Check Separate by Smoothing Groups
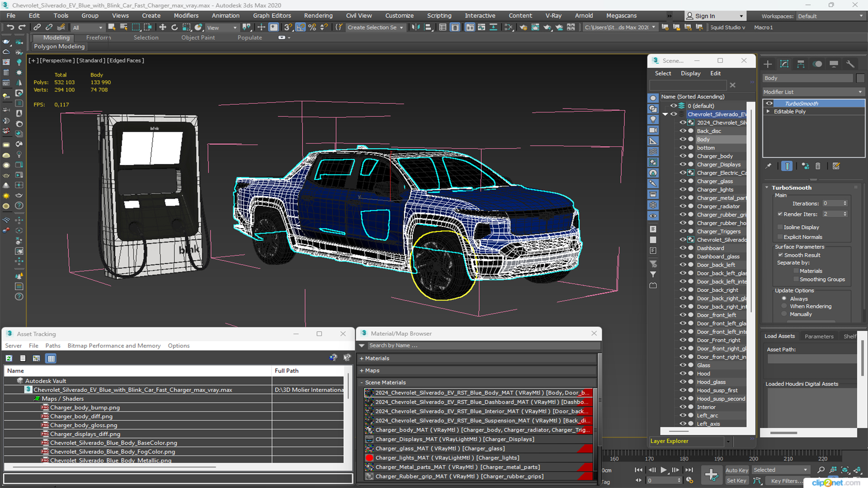The width and height of the screenshot is (868, 488). click(796, 280)
